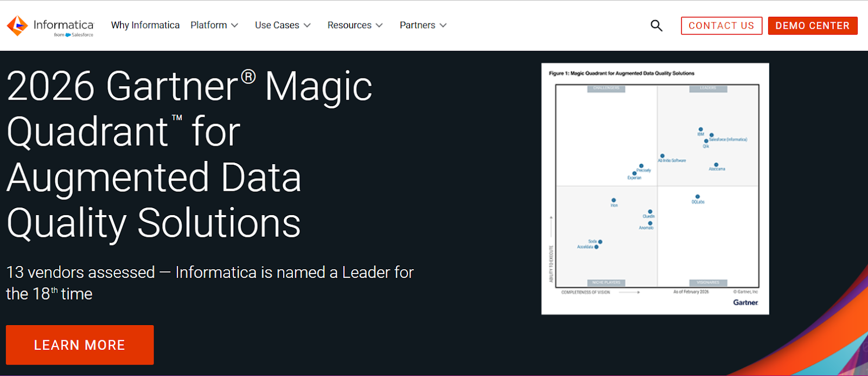The height and width of the screenshot is (376, 868).
Task: Click the LEARN MORE button
Action: point(80,345)
